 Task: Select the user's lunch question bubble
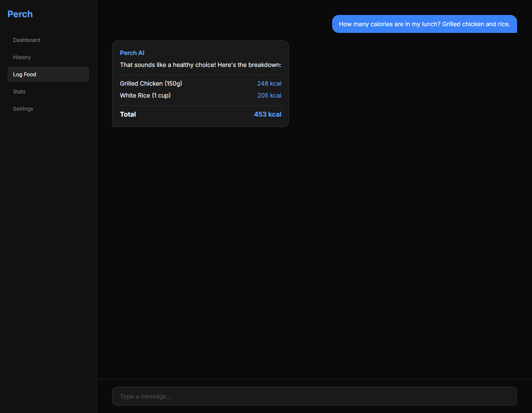424,24
